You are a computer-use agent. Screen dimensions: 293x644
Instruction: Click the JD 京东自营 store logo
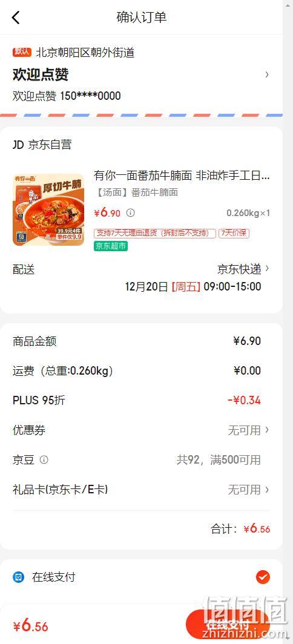18,145
